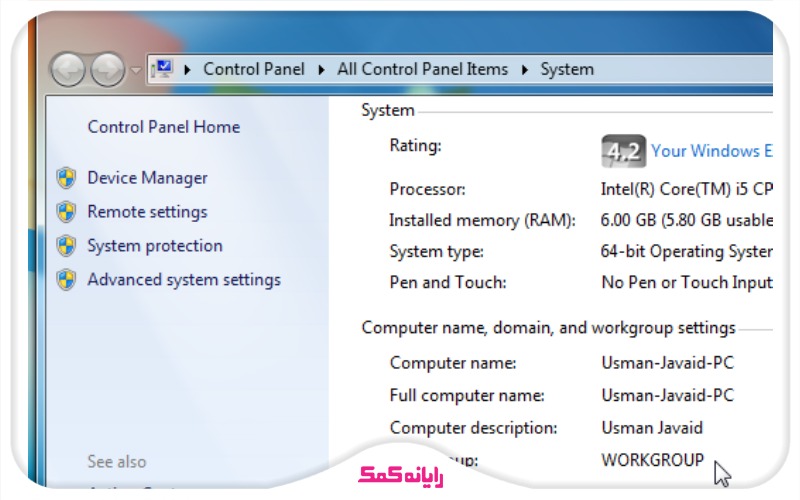The height and width of the screenshot is (500, 800).
Task: Expand the arrow after Control Panel breadcrumb
Action: (x=321, y=70)
